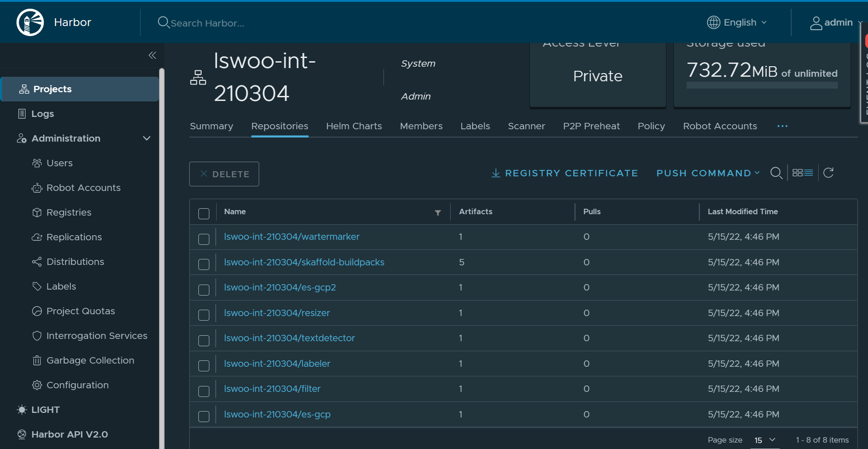Open lswoo-int-210304/wartermarker repository link
This screenshot has width=868, height=449.
point(292,237)
